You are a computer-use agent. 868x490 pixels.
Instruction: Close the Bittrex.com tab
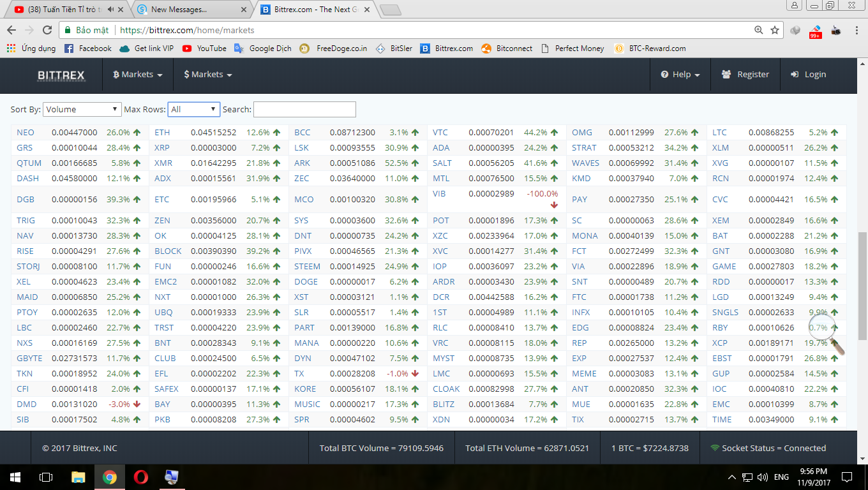367,10
